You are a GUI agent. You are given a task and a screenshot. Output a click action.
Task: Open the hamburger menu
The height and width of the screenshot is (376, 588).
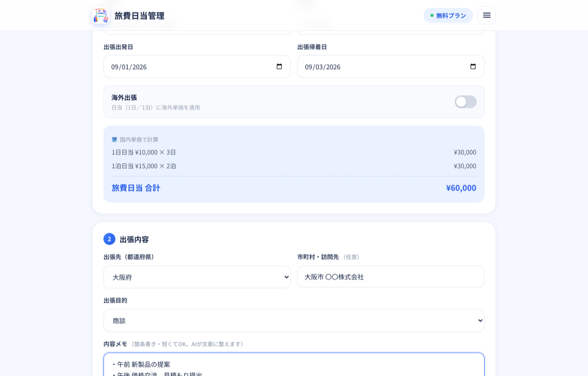pyautogui.click(x=487, y=15)
